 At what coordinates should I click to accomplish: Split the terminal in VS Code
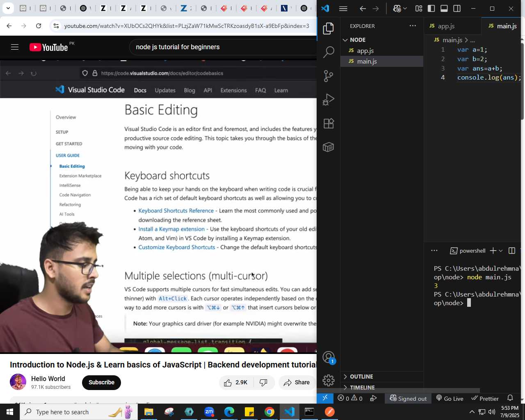pyautogui.click(x=512, y=251)
